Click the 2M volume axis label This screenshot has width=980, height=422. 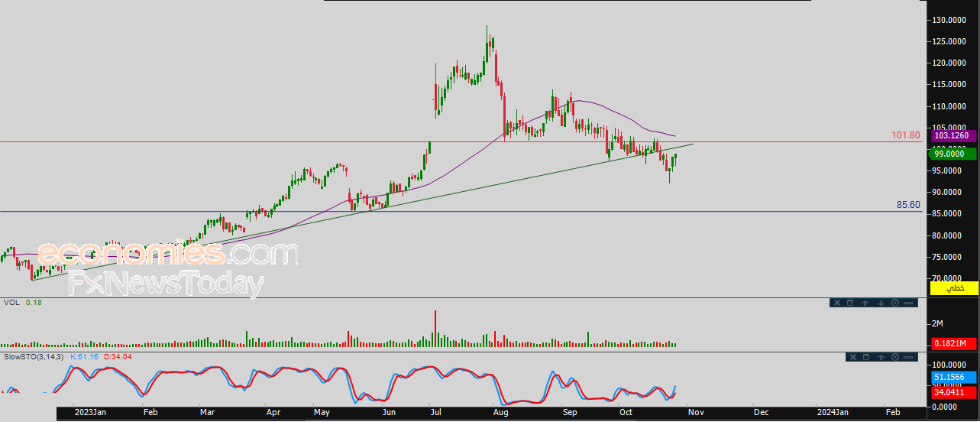click(937, 324)
